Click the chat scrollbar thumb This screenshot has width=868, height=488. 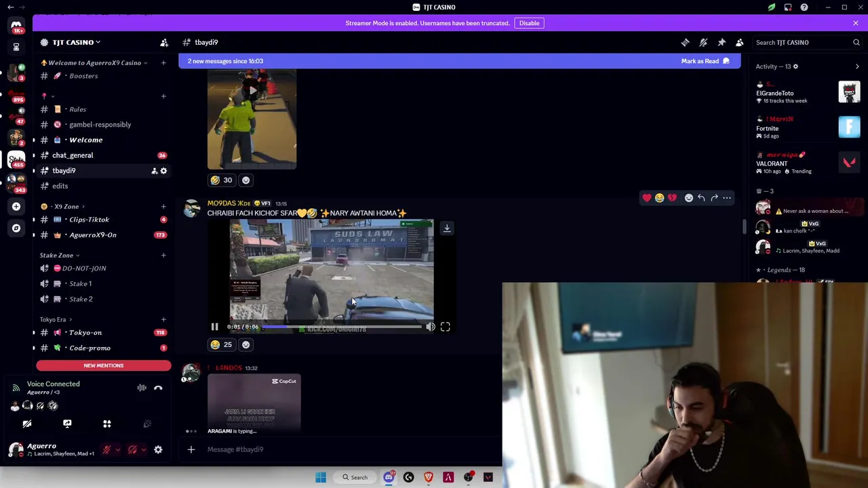(x=744, y=227)
